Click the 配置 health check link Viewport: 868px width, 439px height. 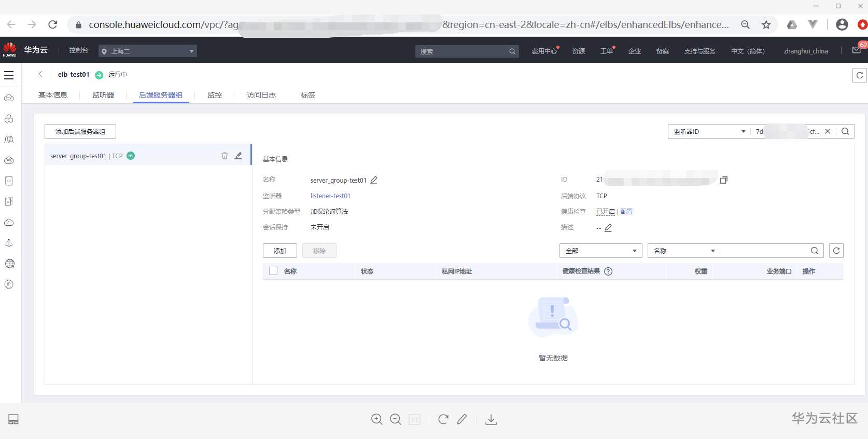(x=626, y=211)
